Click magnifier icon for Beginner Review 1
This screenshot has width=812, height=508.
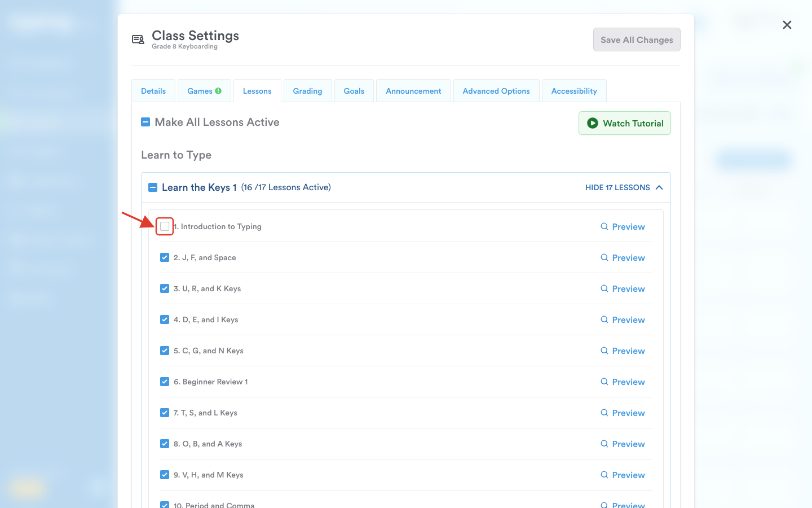point(604,382)
